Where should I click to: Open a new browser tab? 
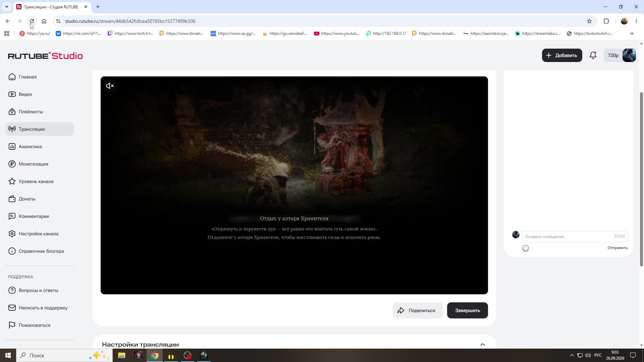(98, 7)
